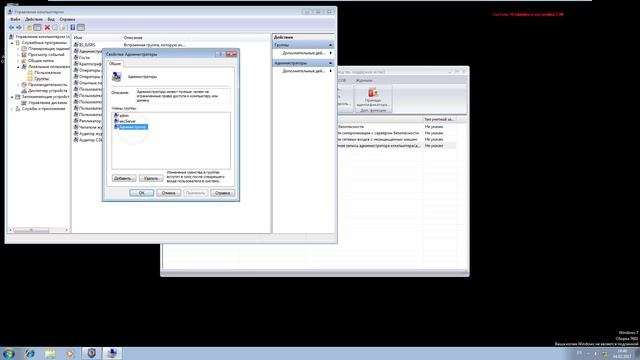The image size is (640, 360).
Task: Select Управление дисками in the tree
Action: coord(47,103)
